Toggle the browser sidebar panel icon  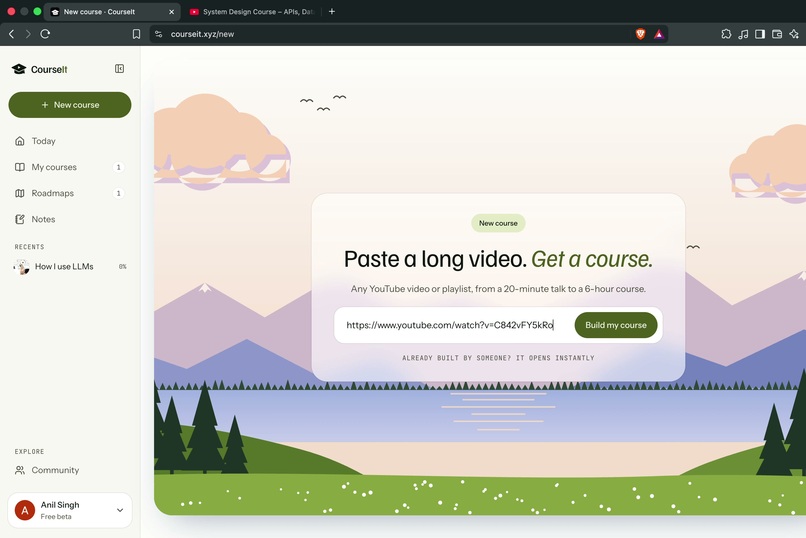pyautogui.click(x=760, y=34)
